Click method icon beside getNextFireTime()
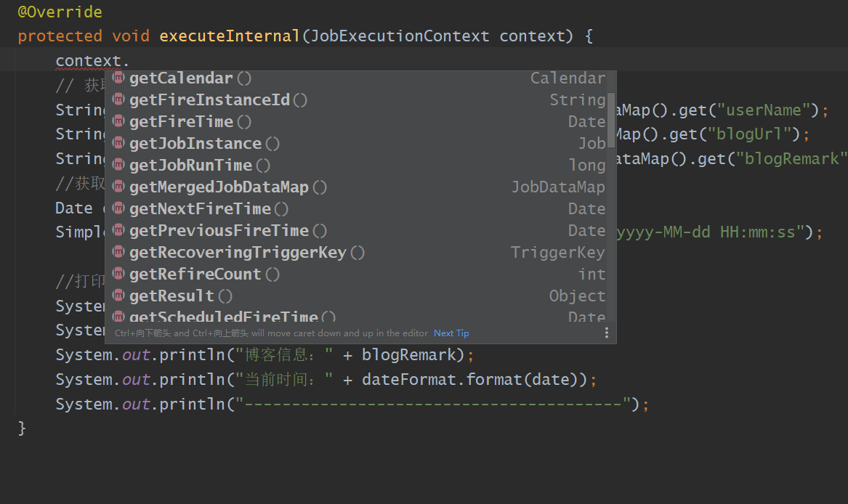The width and height of the screenshot is (848, 504). pyautogui.click(x=119, y=208)
